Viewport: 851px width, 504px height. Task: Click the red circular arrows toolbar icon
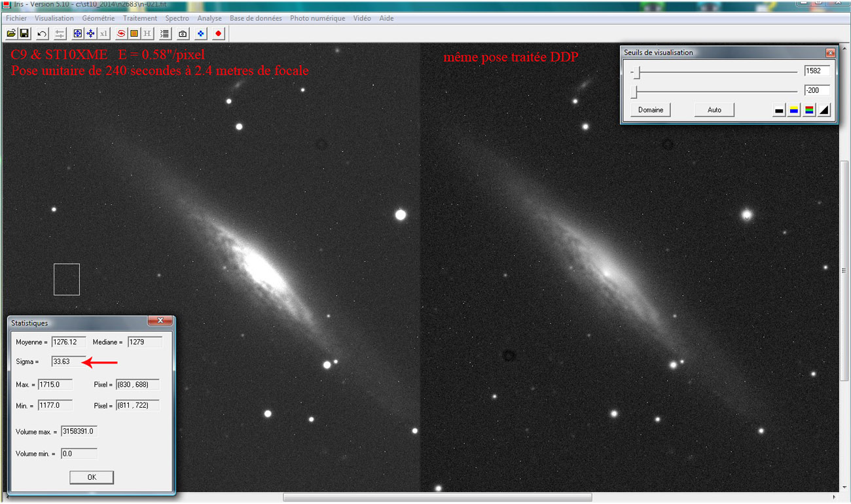coord(121,33)
